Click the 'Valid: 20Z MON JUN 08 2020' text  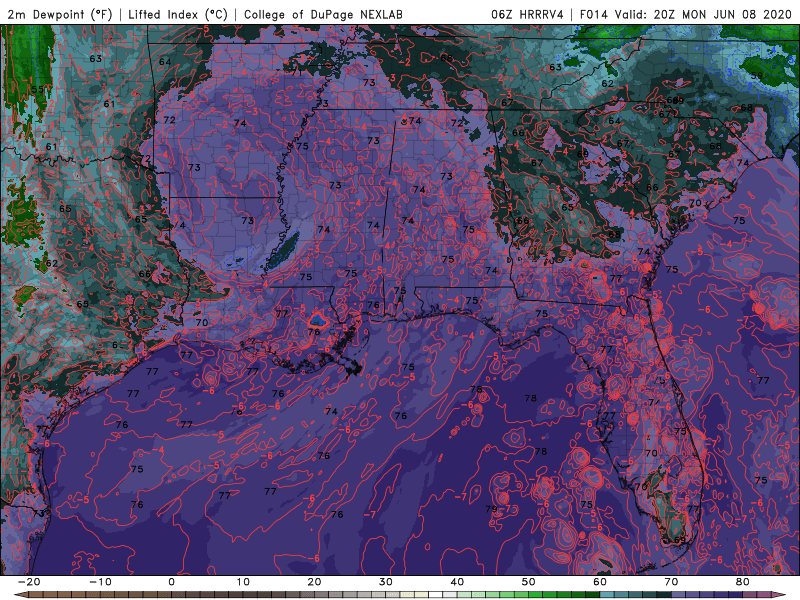pos(703,14)
